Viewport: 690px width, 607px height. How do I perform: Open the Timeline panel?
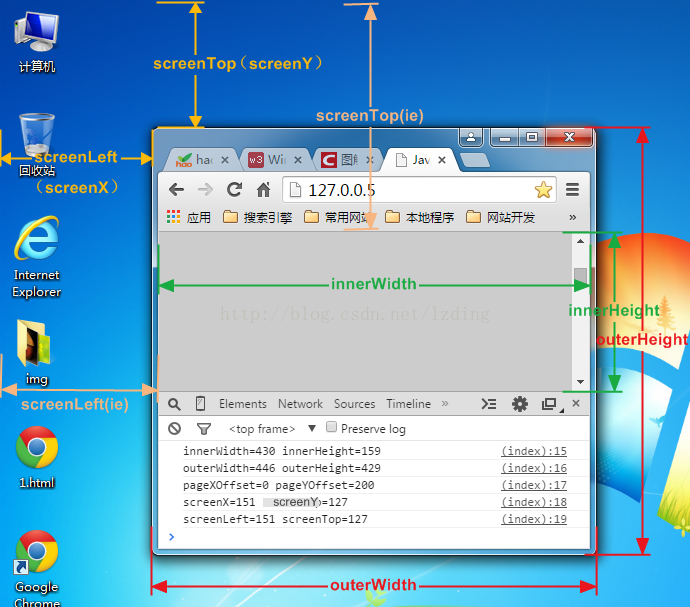click(408, 404)
